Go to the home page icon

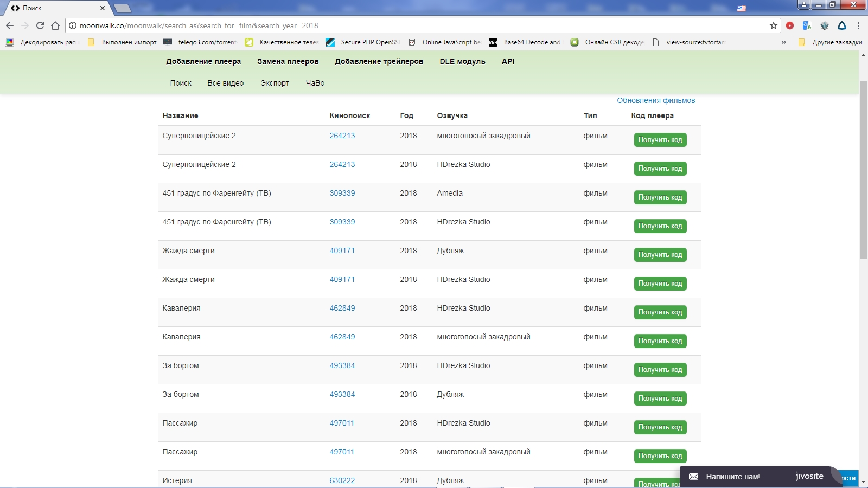(55, 25)
